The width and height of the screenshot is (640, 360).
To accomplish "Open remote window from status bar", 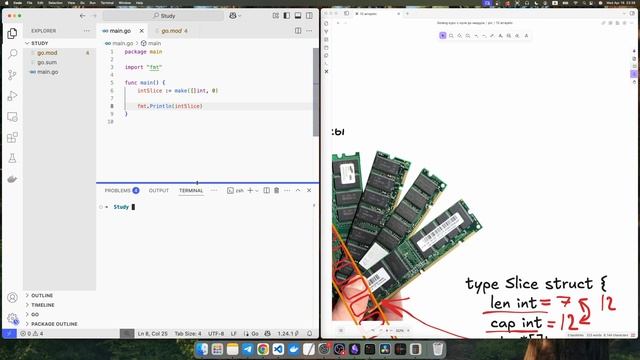I will coord(9,333).
